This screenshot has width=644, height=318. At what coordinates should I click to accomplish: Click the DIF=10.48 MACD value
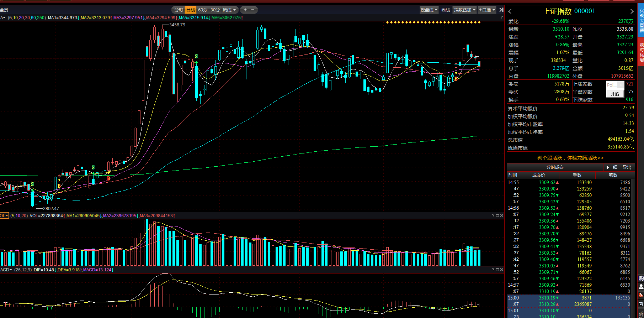point(44,270)
